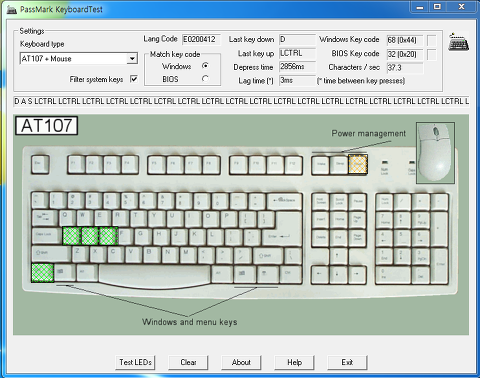The width and height of the screenshot is (480, 378).
Task: Click the left arrow key on keyboard image
Action: point(321,275)
